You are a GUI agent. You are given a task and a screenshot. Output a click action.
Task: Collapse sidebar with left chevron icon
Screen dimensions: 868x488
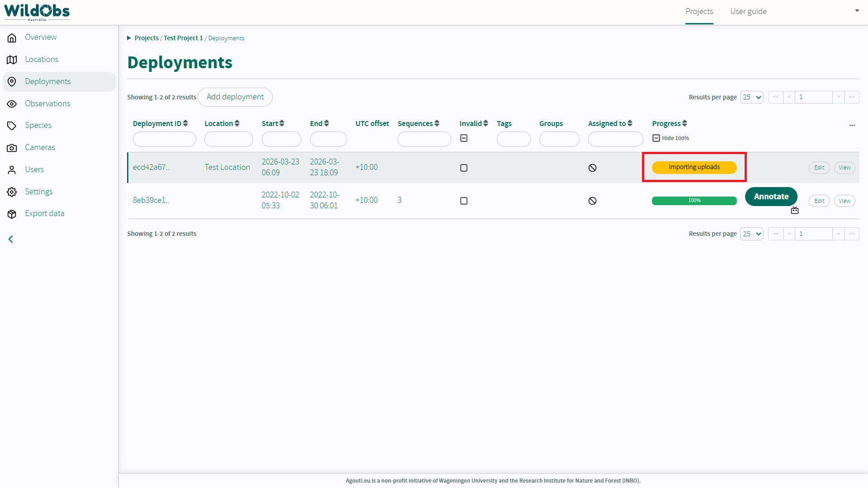(x=11, y=239)
